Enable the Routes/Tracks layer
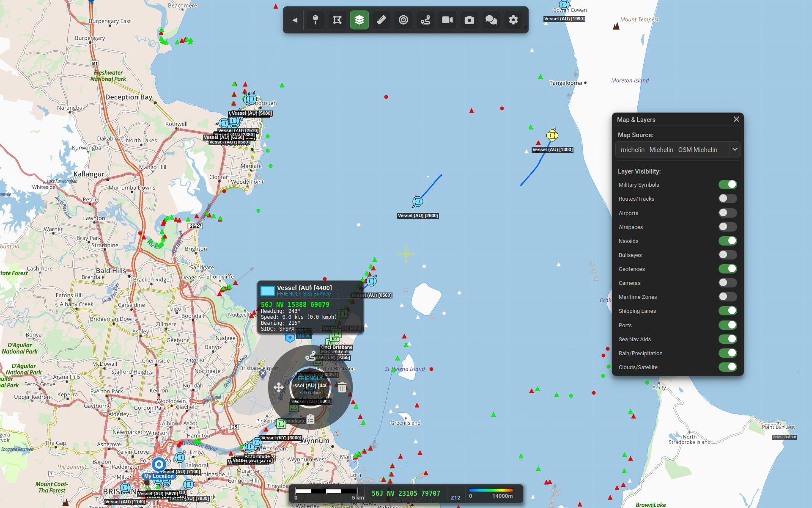 pyautogui.click(x=727, y=199)
